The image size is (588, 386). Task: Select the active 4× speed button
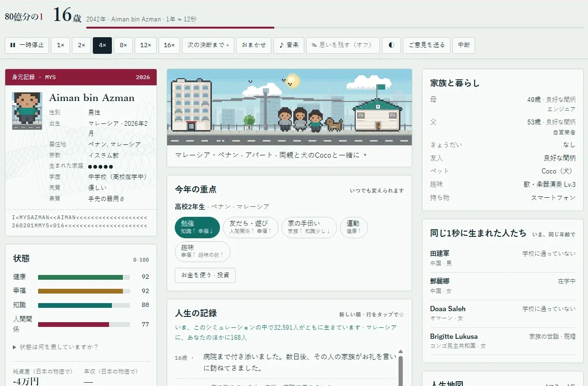tap(102, 45)
